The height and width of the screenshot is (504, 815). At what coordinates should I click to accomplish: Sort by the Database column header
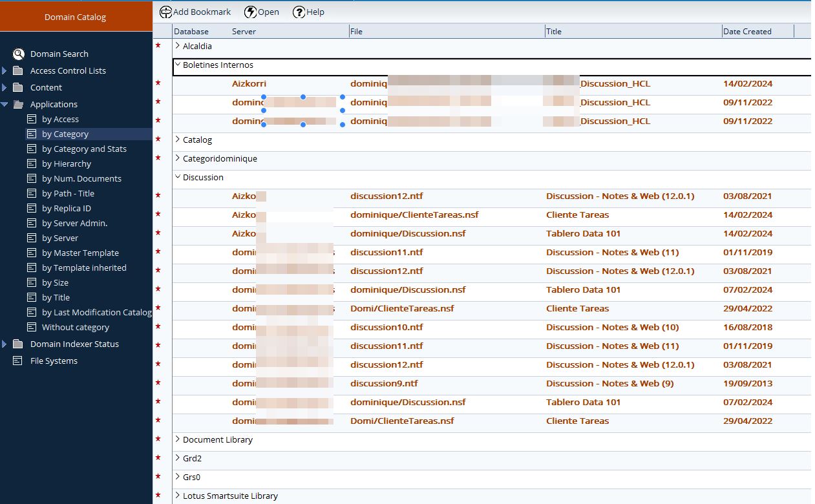[191, 31]
